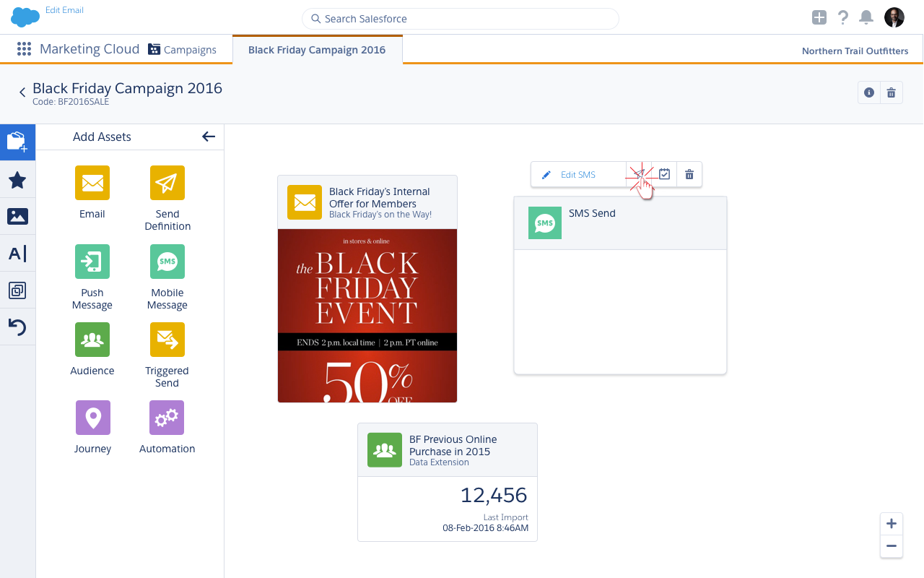Select the SMS Send card title
Image resolution: width=924 pixels, height=578 pixels.
pos(592,213)
